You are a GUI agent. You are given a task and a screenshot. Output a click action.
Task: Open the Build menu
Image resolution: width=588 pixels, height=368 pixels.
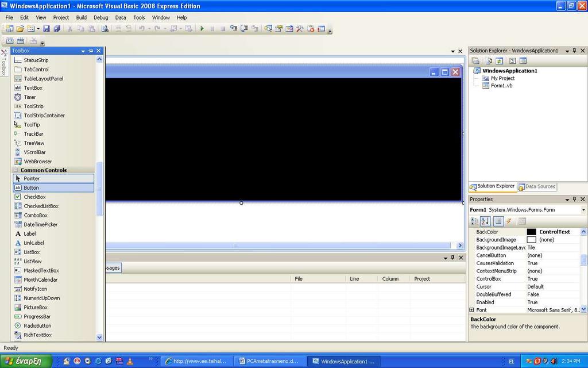[81, 17]
